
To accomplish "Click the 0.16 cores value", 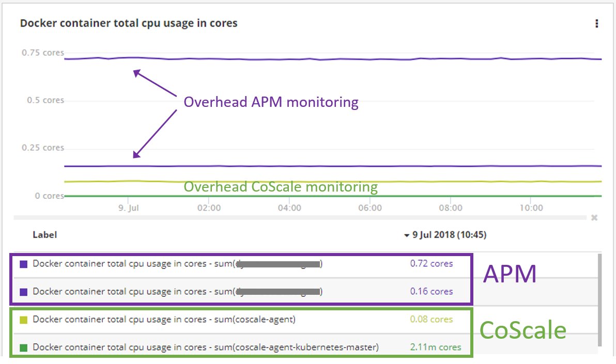I will point(432,292).
